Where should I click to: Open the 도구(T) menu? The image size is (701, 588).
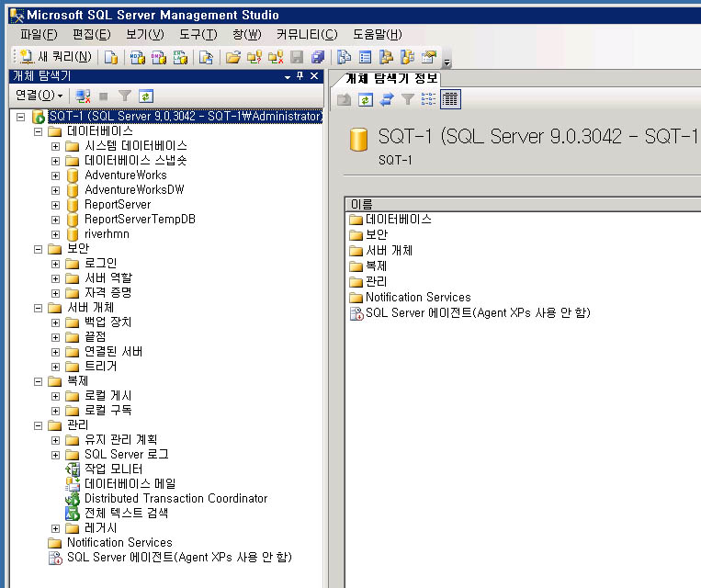(x=198, y=35)
